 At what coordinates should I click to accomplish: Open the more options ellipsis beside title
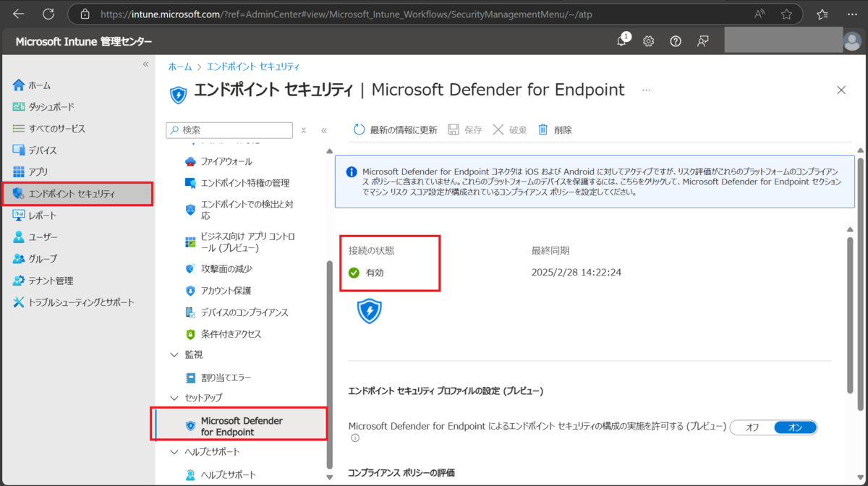[x=646, y=90]
